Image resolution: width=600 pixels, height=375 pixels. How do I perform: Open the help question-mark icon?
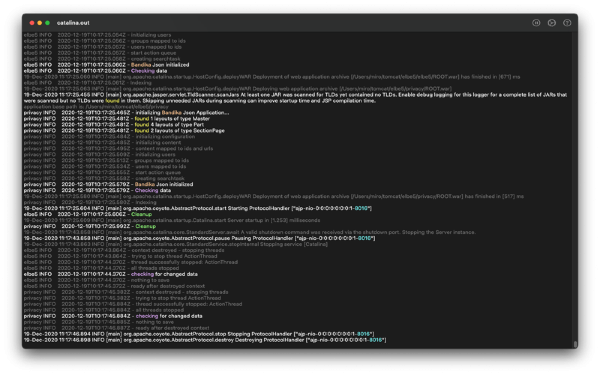[567, 23]
